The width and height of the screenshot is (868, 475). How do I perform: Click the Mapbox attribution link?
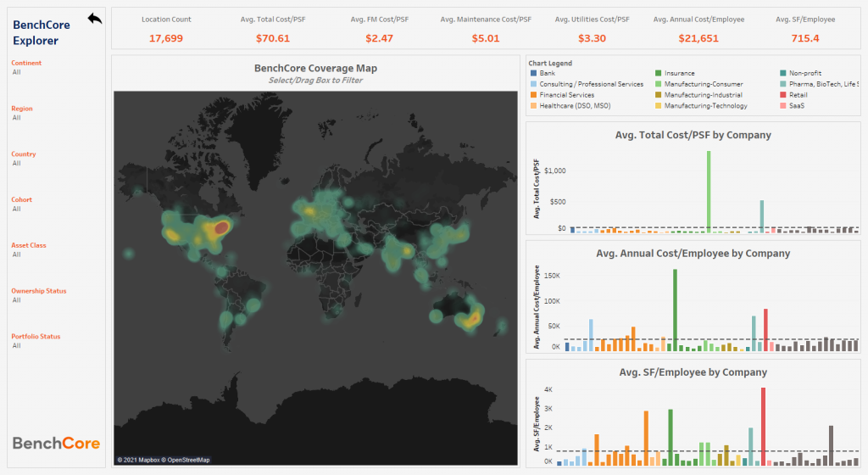coord(138,460)
